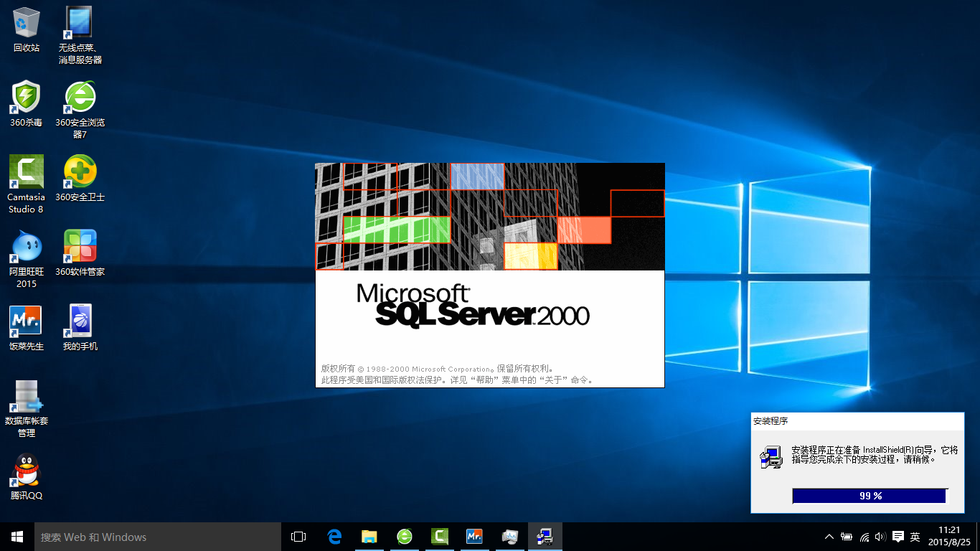
Task: Select the 360安全卫士 desktop shortcut
Action: point(80,178)
